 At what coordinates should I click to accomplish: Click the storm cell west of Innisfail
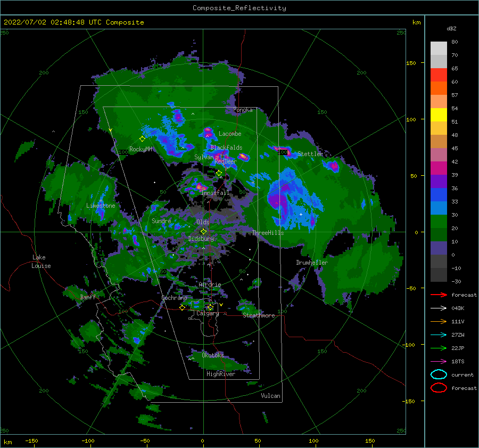tap(197, 185)
